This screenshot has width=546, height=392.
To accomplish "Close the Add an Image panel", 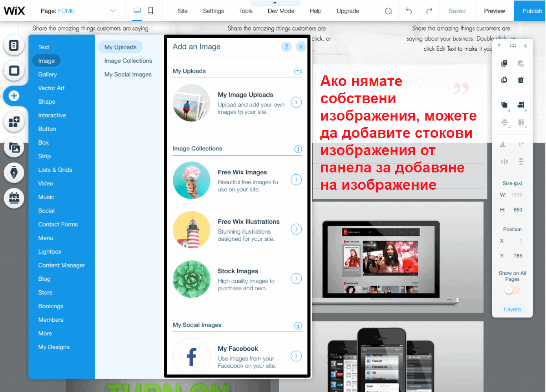I will [x=300, y=47].
